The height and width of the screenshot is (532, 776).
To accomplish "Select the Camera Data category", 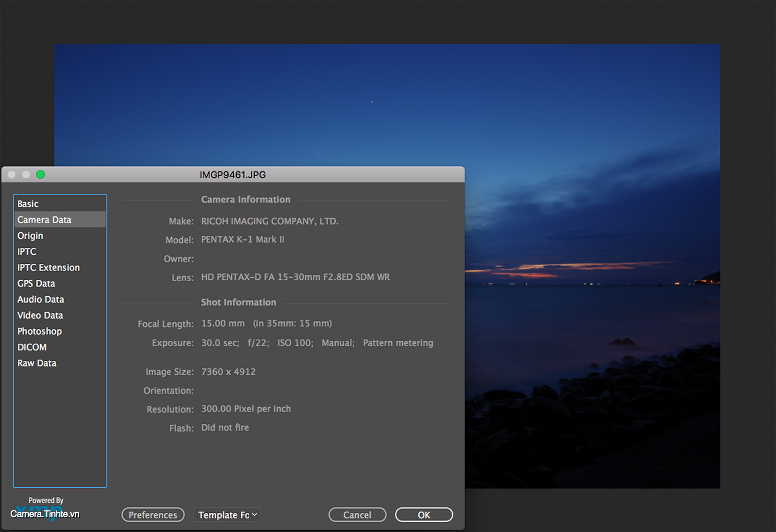I will click(x=60, y=220).
